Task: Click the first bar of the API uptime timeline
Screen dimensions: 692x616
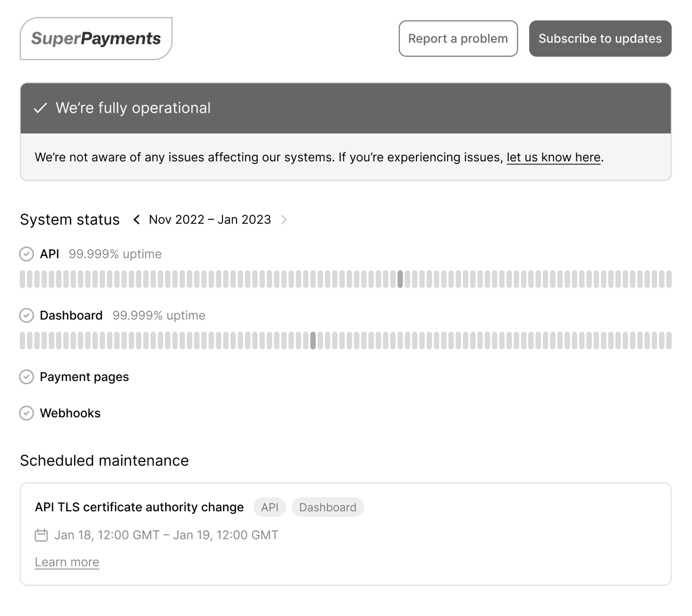Action: [22, 279]
